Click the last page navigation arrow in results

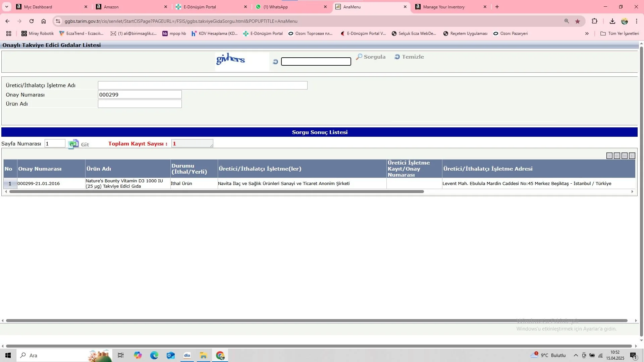[632, 156]
